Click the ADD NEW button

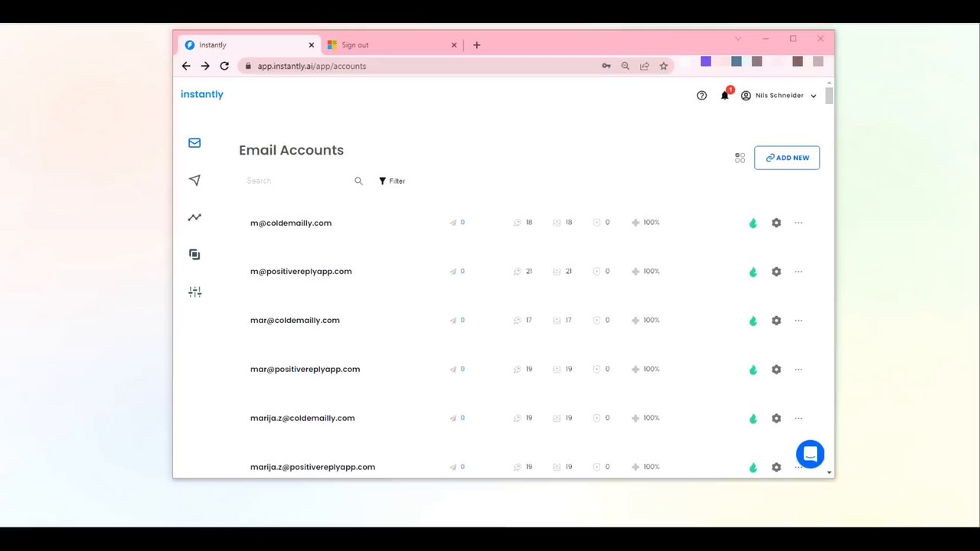click(x=787, y=158)
